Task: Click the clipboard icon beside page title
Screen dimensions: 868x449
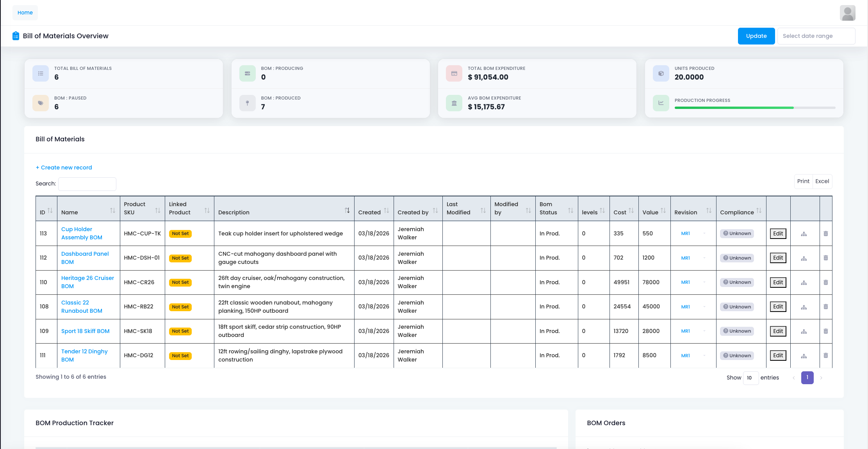Action: (16, 36)
